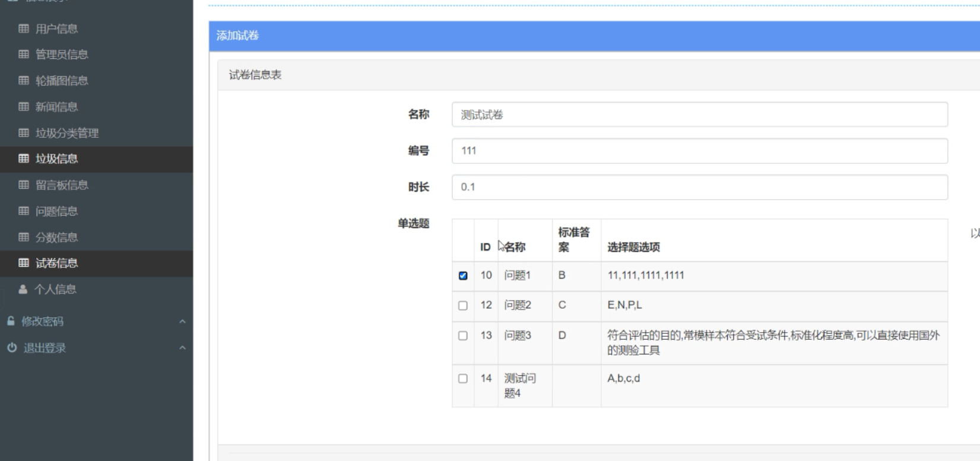This screenshot has height=461, width=980.
Task: Click 修改密码 menu label
Action: pyautogui.click(x=42, y=321)
